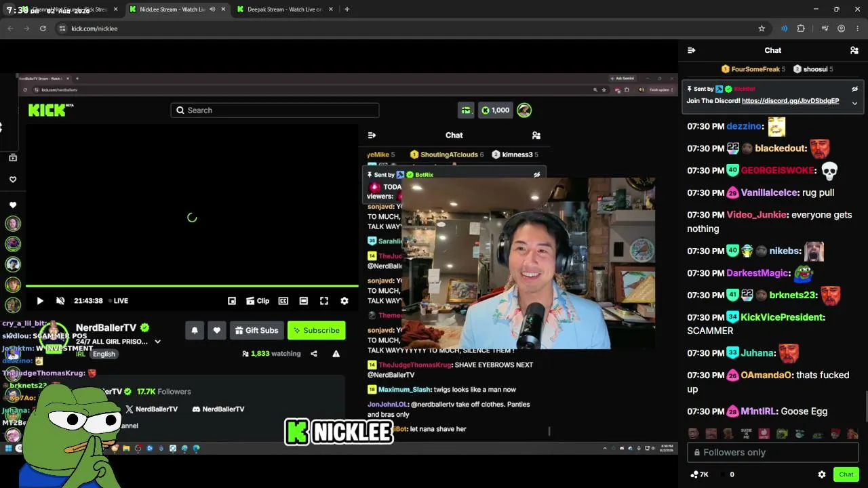Screen dimensions: 868x488
Task: Click the green icon left of the 1,000 balance
Action: (x=466, y=110)
